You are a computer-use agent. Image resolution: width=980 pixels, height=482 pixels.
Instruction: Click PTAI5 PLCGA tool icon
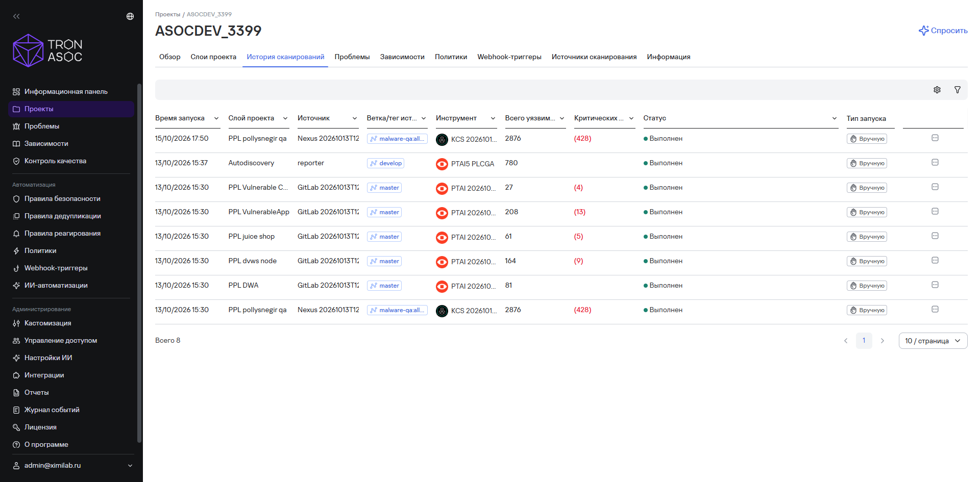tap(442, 164)
